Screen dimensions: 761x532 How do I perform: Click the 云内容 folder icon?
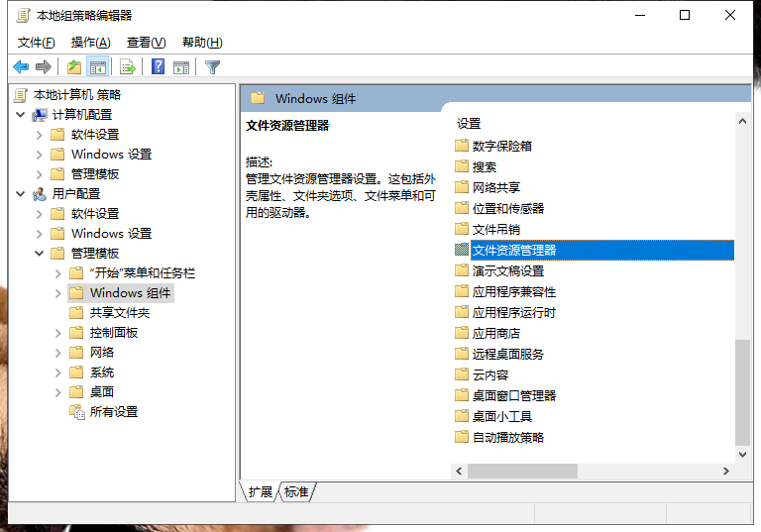pyautogui.click(x=462, y=374)
